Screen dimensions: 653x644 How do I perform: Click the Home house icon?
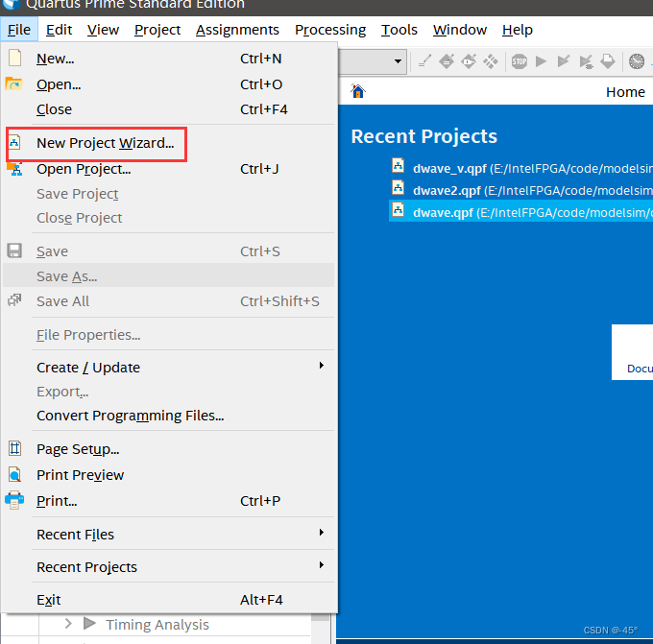click(358, 91)
